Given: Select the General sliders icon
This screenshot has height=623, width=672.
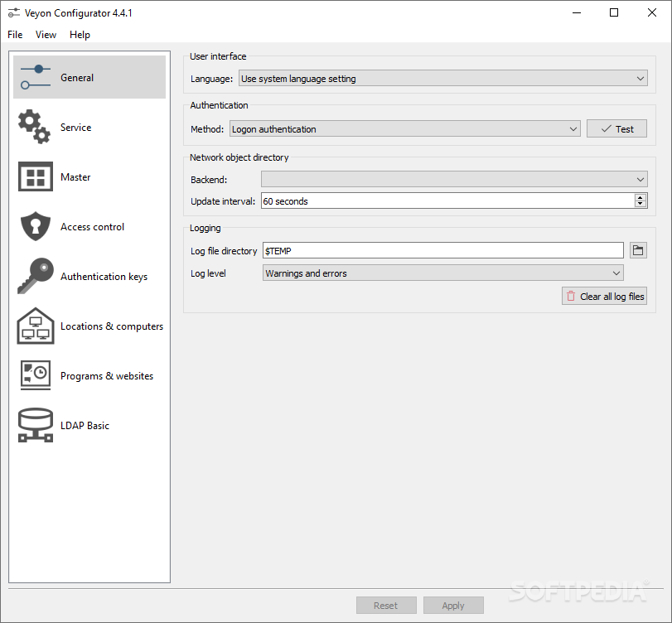Looking at the screenshot, I should 36,77.
